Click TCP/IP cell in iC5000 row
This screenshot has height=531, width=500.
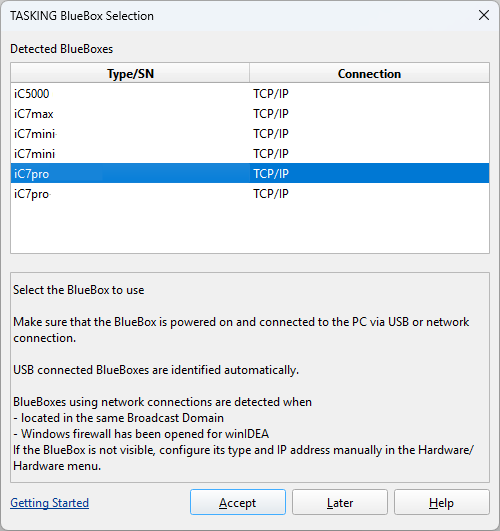point(369,93)
